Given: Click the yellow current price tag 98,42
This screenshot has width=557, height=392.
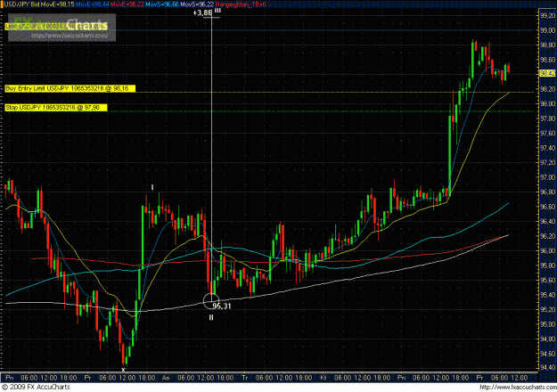Looking at the screenshot, I should pos(547,73).
